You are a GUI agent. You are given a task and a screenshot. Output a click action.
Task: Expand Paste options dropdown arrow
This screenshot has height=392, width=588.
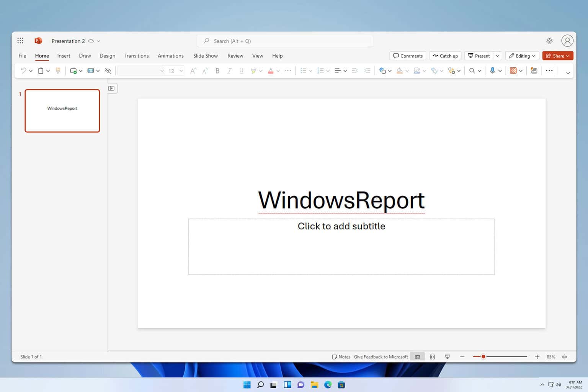(x=48, y=71)
